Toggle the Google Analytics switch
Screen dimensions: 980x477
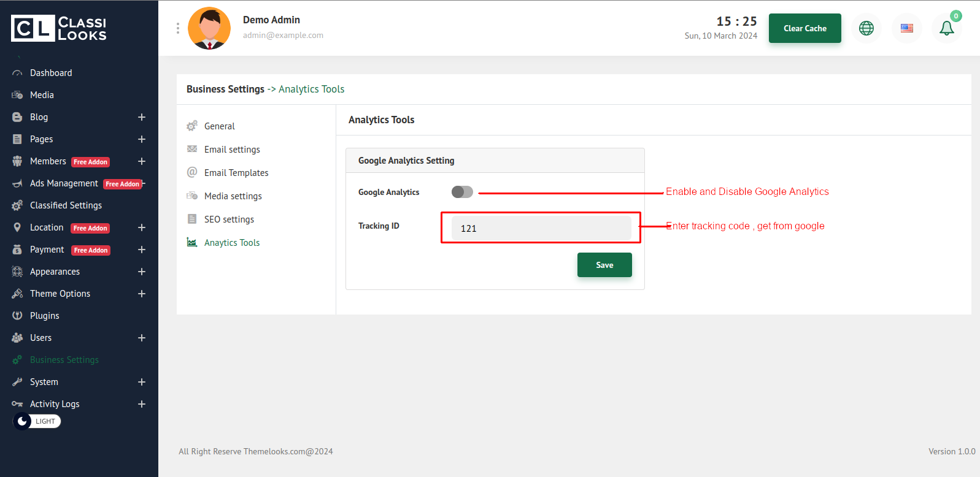click(462, 192)
